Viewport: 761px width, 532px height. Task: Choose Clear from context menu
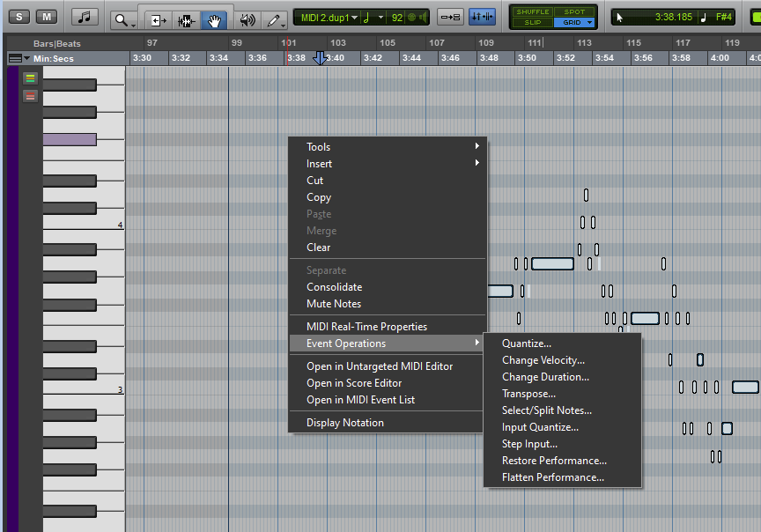click(x=388, y=248)
